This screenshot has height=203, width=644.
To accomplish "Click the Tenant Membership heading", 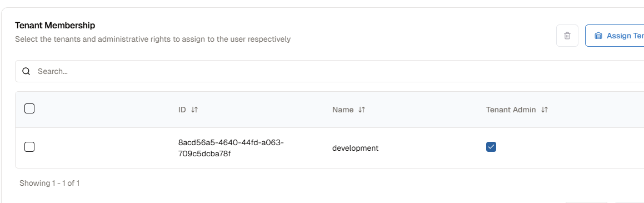I will pos(55,26).
